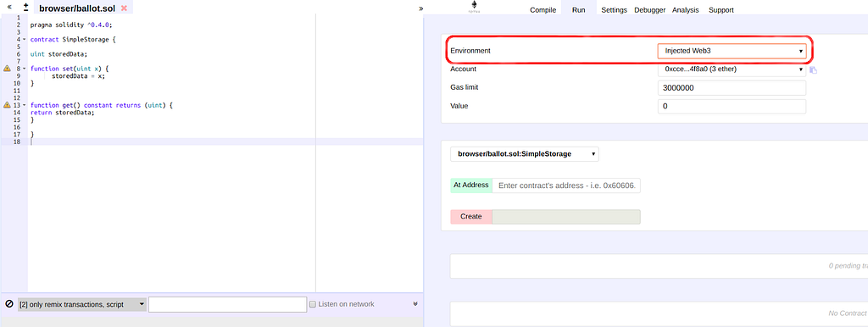This screenshot has height=327, width=868.
Task: Open the Settings tab
Action: pyautogui.click(x=614, y=10)
